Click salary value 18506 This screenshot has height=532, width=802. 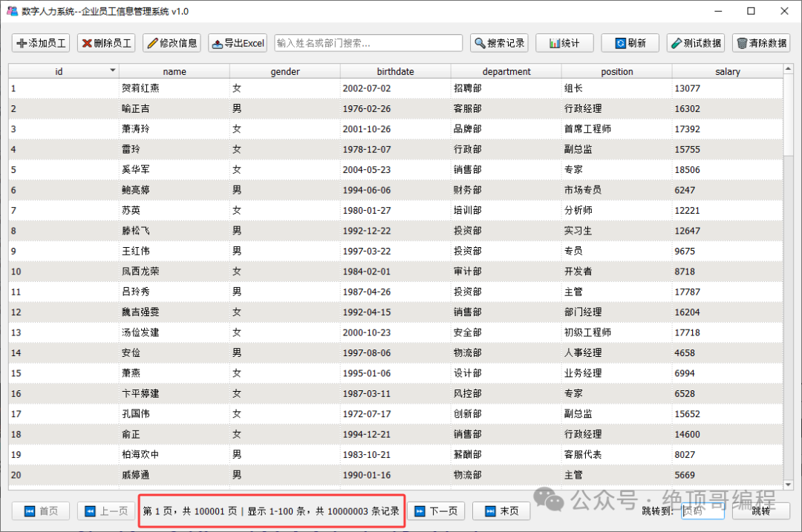727,169
